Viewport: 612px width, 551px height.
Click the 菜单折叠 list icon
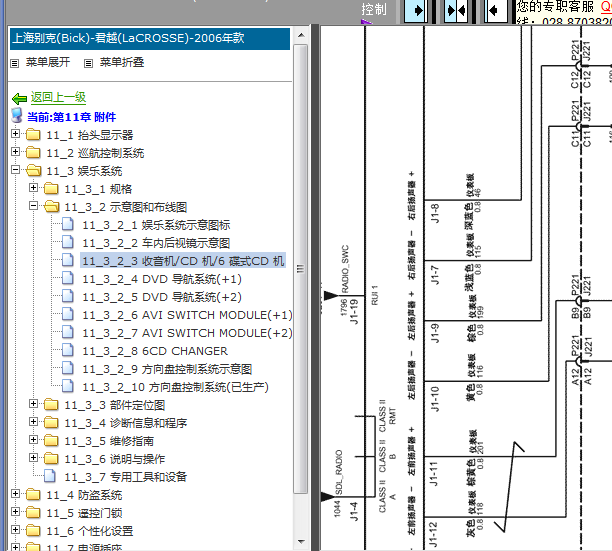[89, 63]
